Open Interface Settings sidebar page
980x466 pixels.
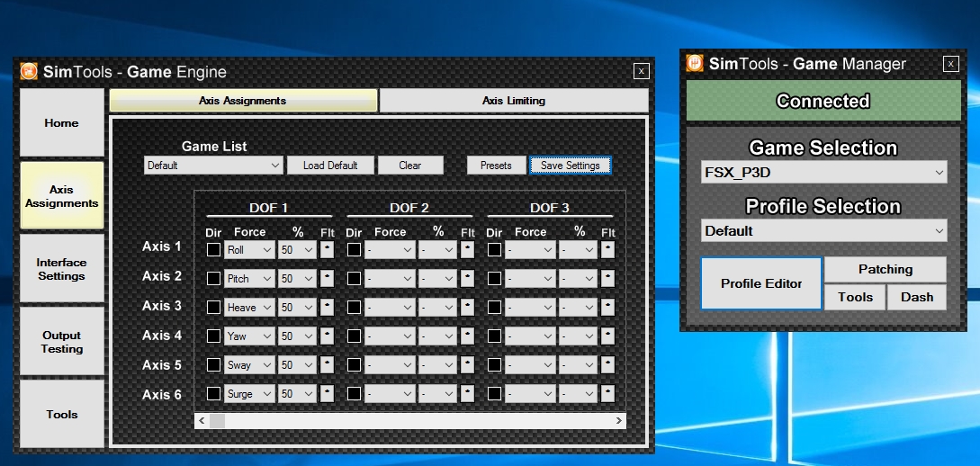click(x=62, y=269)
